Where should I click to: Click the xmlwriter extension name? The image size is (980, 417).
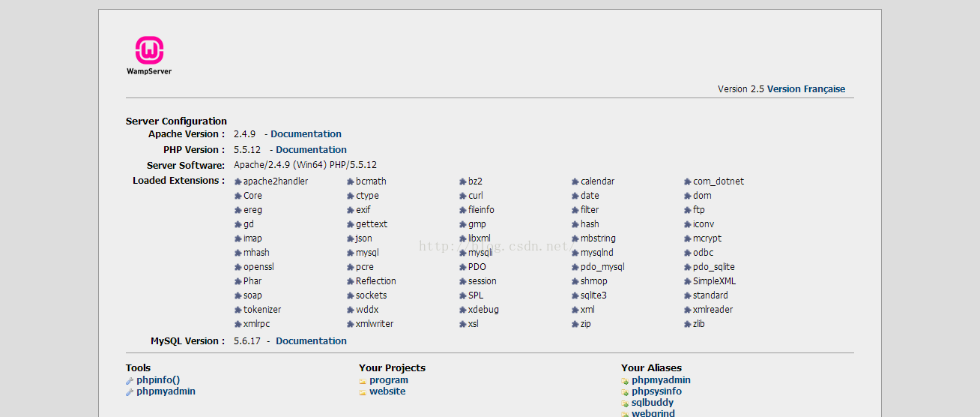tap(375, 324)
